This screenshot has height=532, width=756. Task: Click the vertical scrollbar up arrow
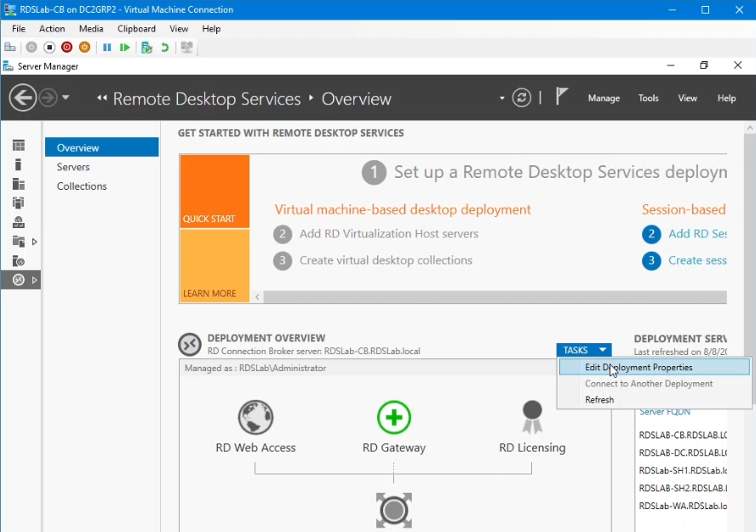click(750, 128)
